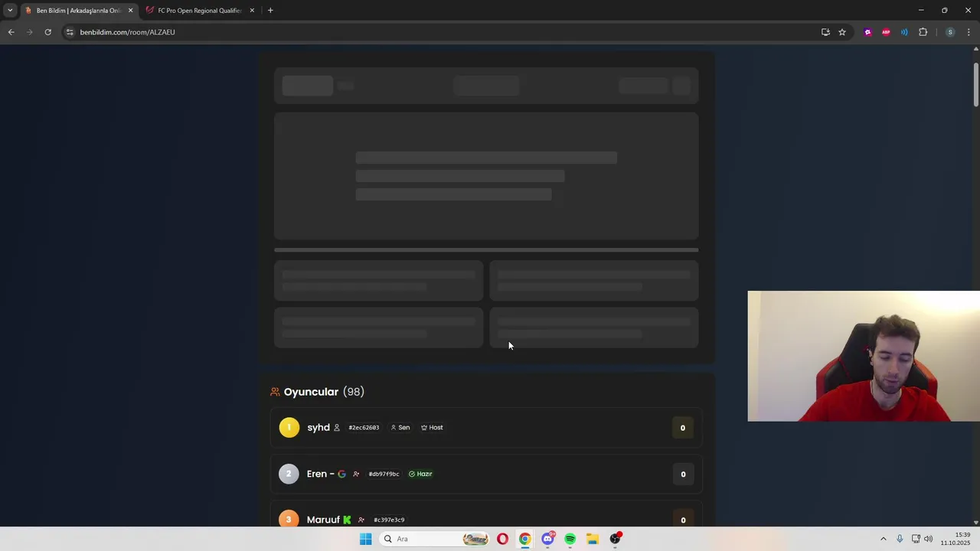Image resolution: width=980 pixels, height=551 pixels.
Task: Open the purple star extension
Action: (x=867, y=32)
